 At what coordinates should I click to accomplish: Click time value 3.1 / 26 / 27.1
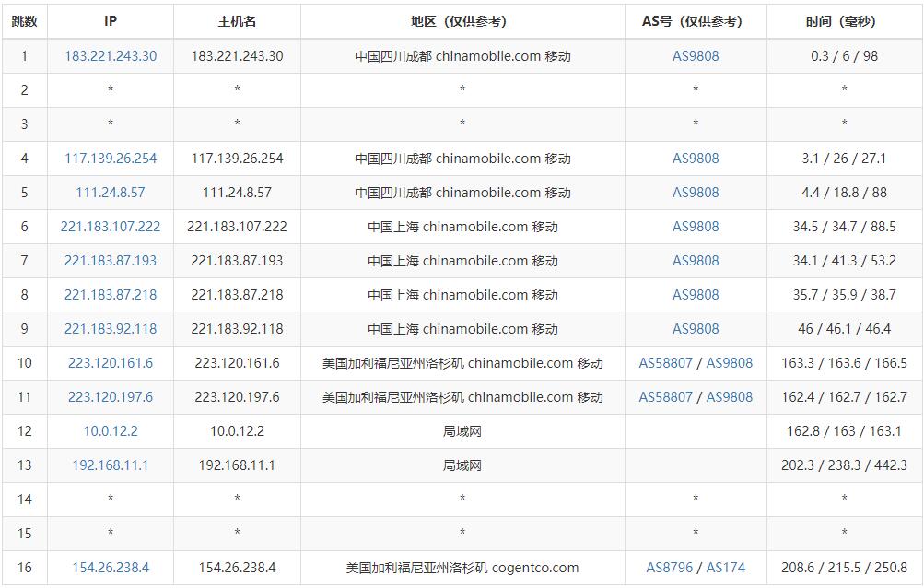pos(844,158)
